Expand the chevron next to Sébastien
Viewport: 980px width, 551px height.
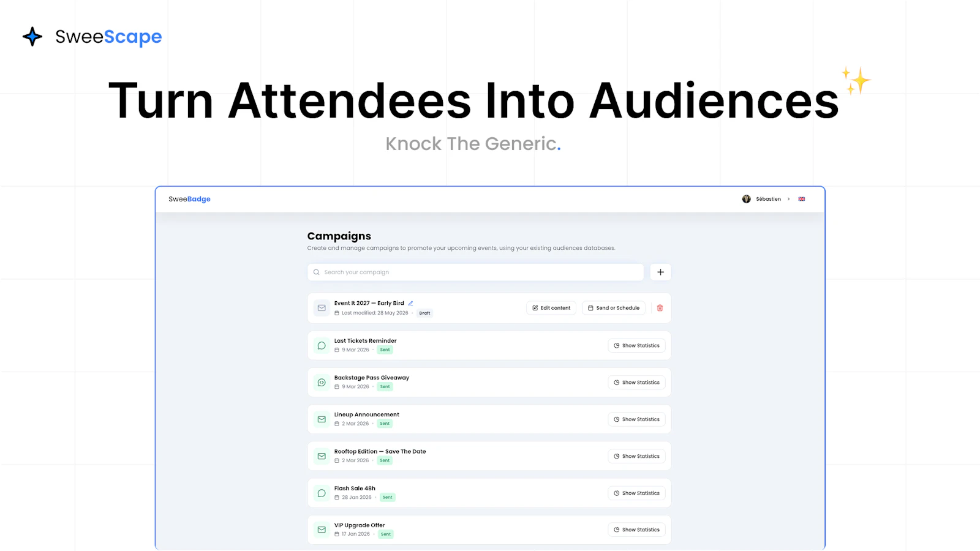[x=788, y=199]
